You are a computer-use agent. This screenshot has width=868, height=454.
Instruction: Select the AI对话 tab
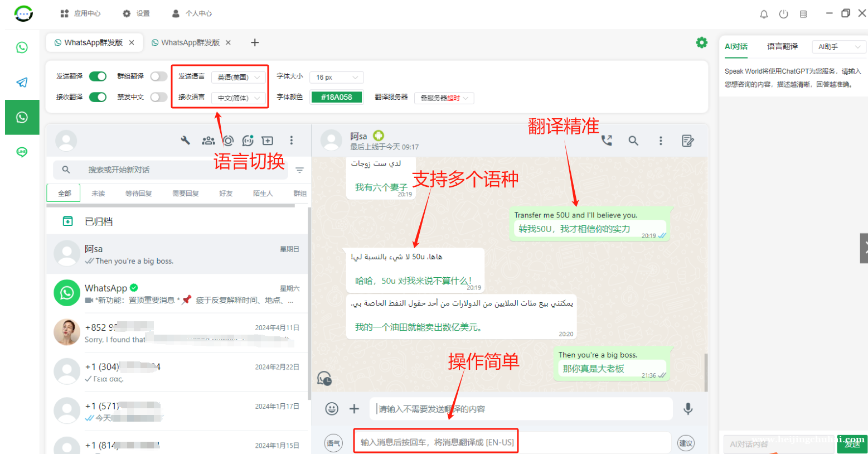tap(736, 46)
